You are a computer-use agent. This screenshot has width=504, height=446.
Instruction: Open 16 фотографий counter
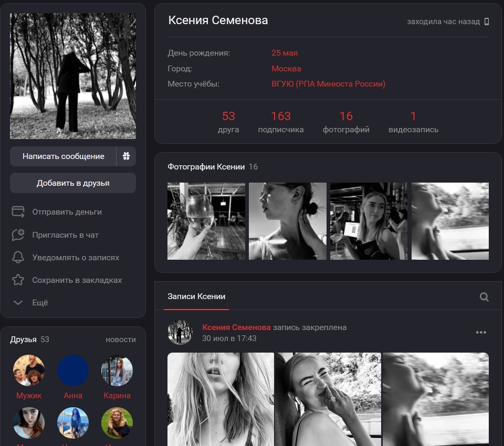point(346,122)
